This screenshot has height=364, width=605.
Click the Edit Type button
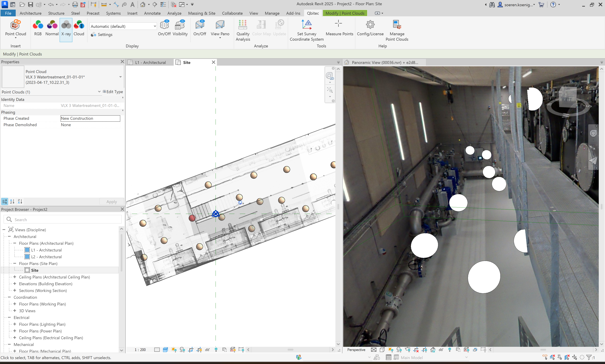[113, 92]
